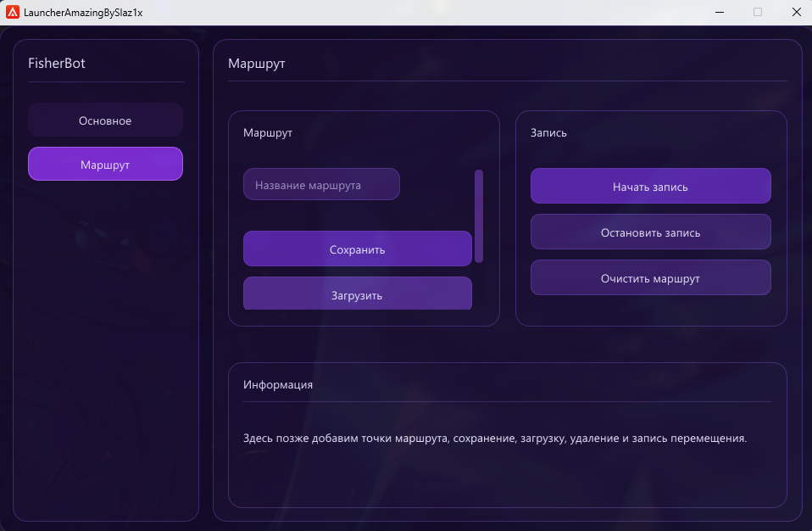Stop recording via Остановить запись

pyautogui.click(x=650, y=232)
